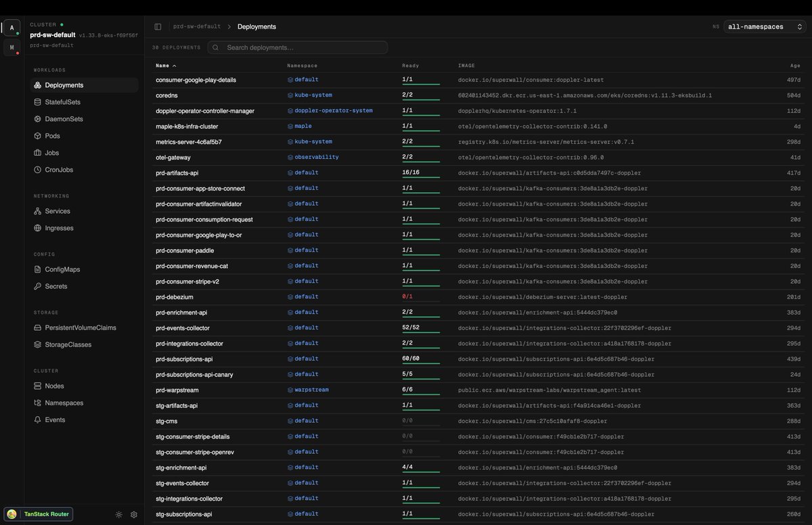The height and width of the screenshot is (525, 812).
Task: Click the Namespaces icon in sidebar
Action: coord(38,403)
